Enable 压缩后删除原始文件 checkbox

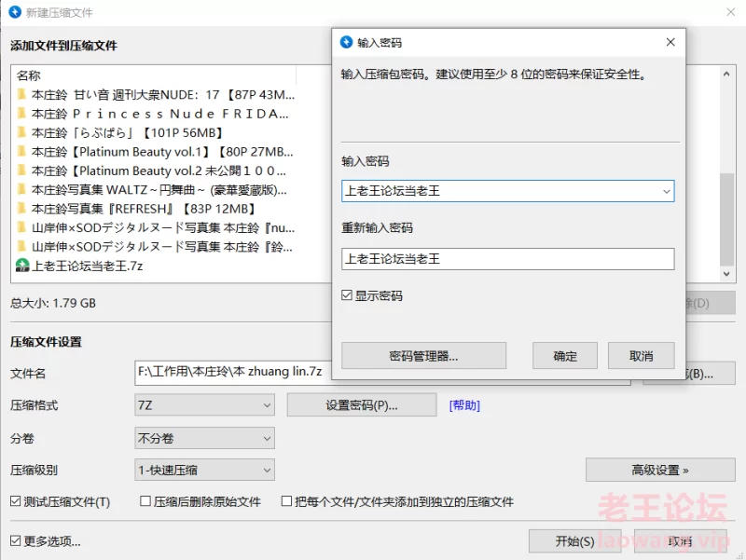pos(145,501)
